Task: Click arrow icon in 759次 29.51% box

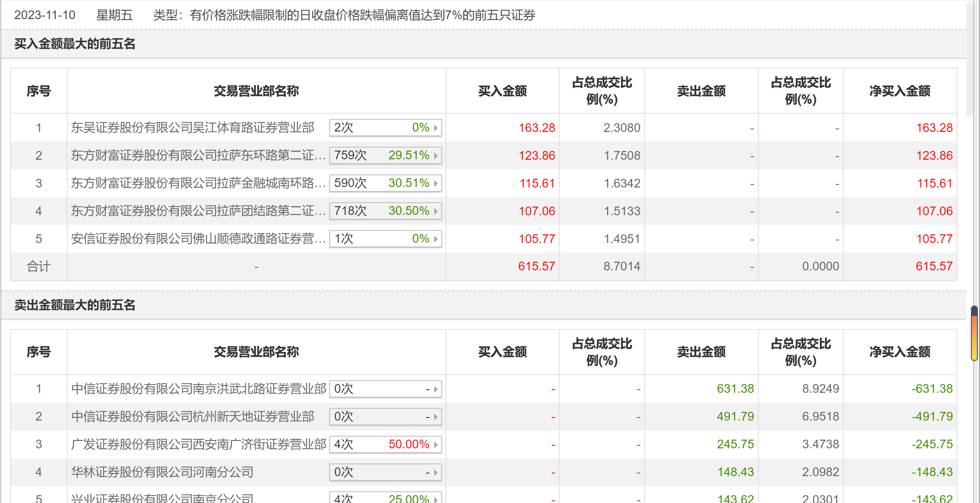Action: coord(436,156)
